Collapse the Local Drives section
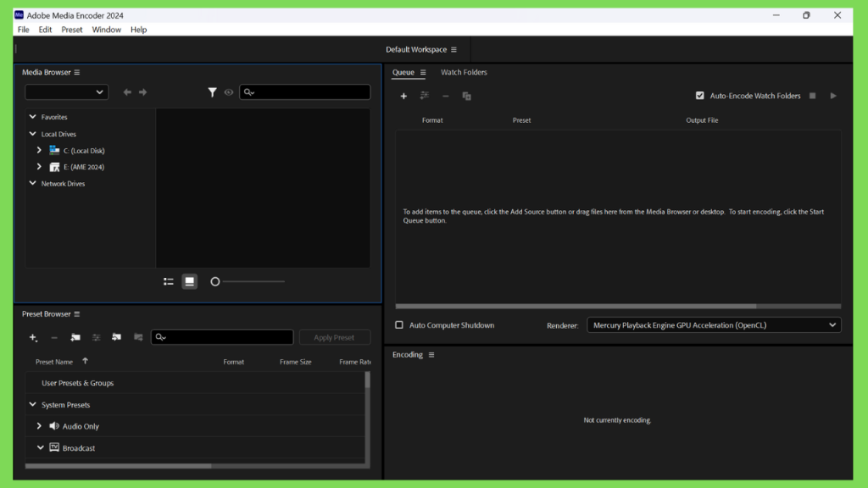This screenshot has height=488, width=868. pyautogui.click(x=33, y=134)
